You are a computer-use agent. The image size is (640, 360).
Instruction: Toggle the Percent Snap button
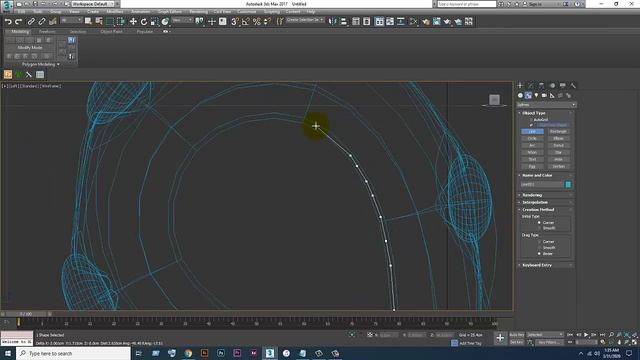pos(257,21)
